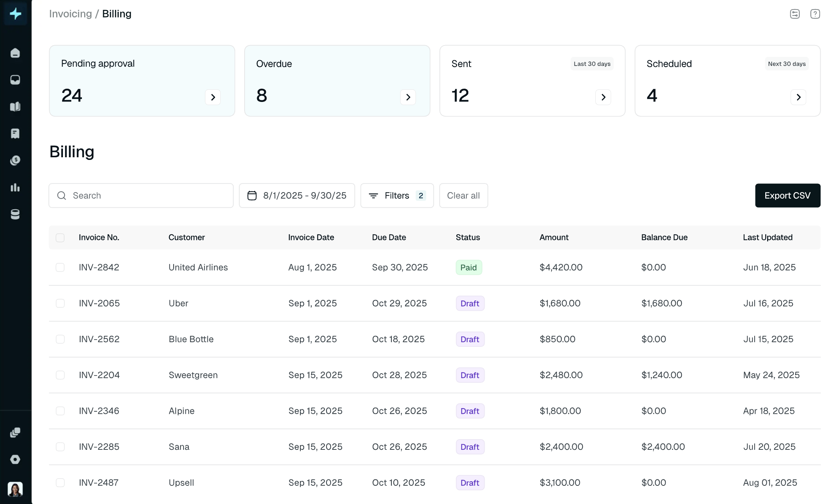The width and height of the screenshot is (832, 504).
Task: Open the bar chart reports icon
Action: 15,188
